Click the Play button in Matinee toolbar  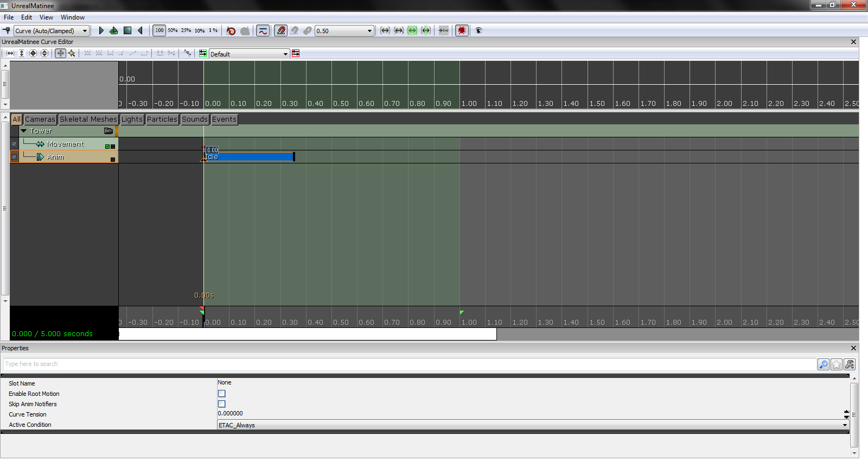[101, 31]
